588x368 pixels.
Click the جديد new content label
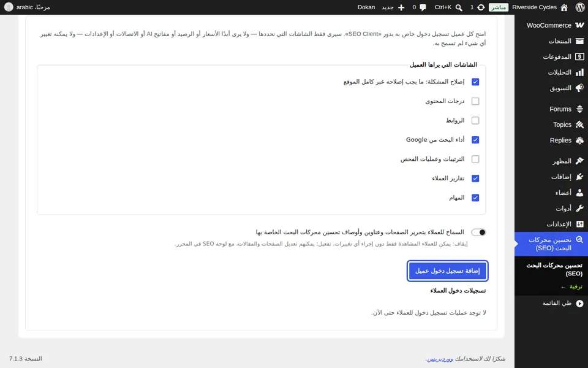387,7
